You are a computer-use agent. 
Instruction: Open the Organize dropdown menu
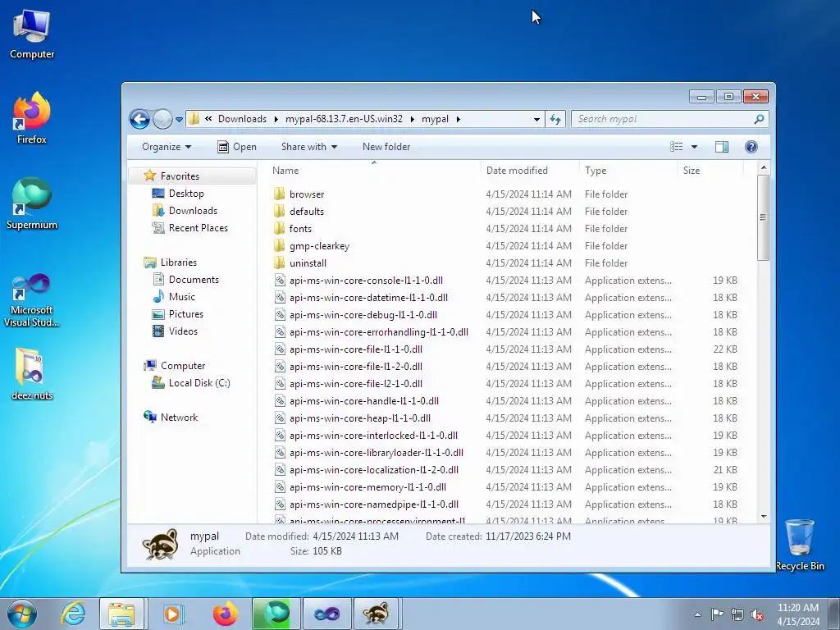(166, 147)
